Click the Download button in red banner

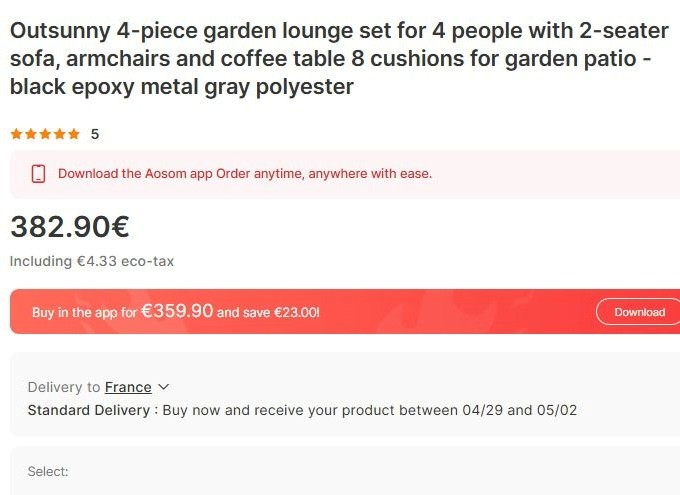[x=639, y=312]
